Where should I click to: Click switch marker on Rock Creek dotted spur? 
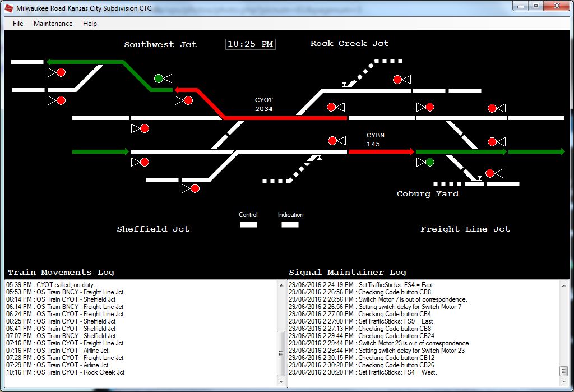(x=344, y=85)
